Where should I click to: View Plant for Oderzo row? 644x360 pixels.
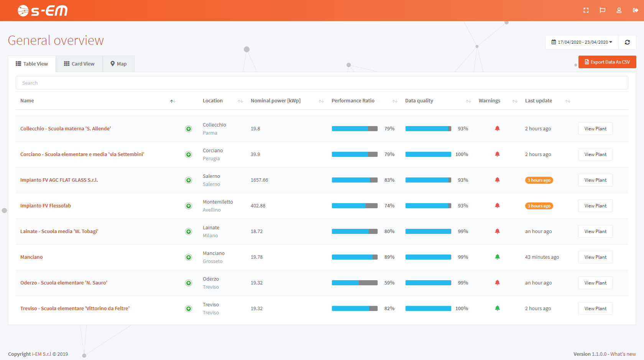coord(595,283)
